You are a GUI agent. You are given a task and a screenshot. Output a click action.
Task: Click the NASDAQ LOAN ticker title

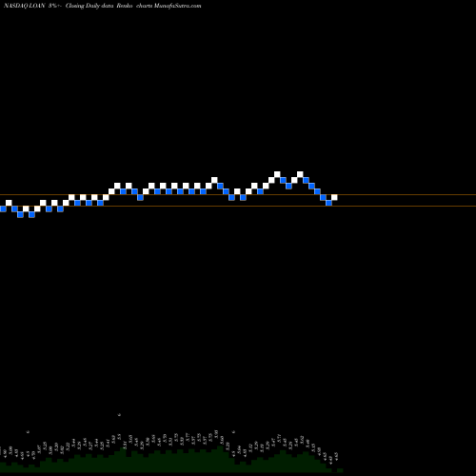[25, 6]
